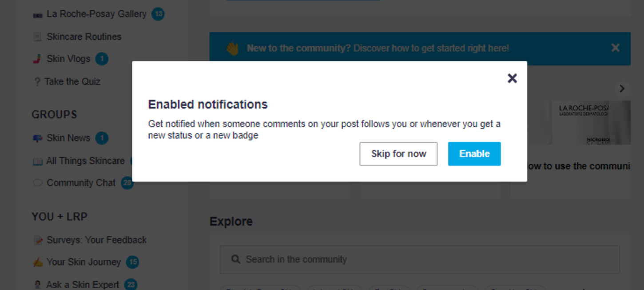Open La Roche-Posay Gallery from the sidebar
Screen dimensions: 644x290
point(96,14)
